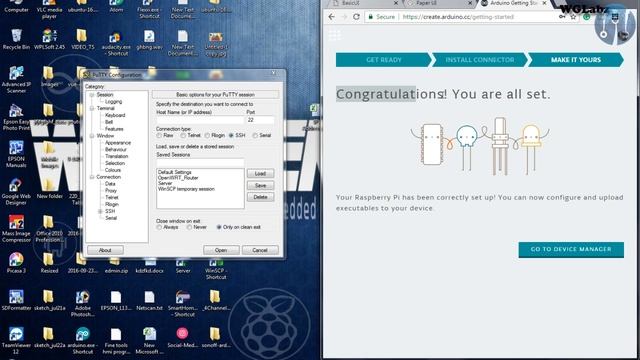Viewport: 640px width, 360px height.
Task: Select the Raw connection type radio
Action: click(159, 136)
